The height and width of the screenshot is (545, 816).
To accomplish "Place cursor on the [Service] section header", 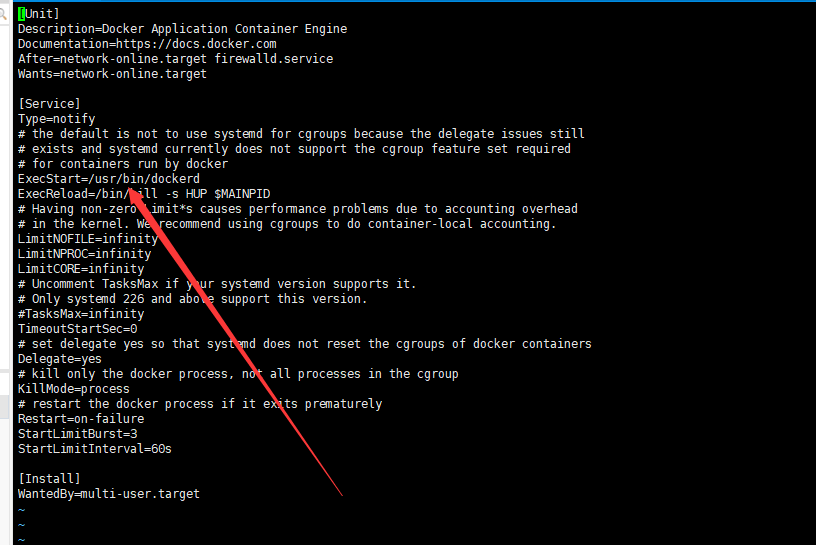I will click(49, 104).
